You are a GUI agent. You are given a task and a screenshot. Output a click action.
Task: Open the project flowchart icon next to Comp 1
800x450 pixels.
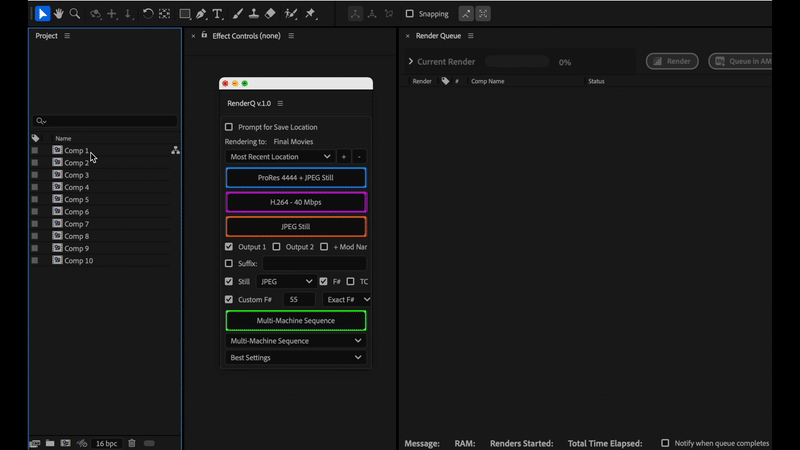click(176, 151)
